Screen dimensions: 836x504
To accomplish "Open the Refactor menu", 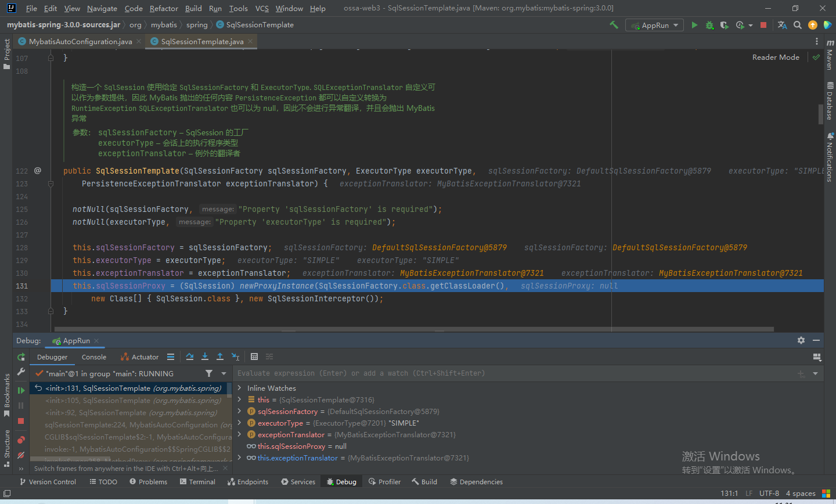I will tap(164, 8).
